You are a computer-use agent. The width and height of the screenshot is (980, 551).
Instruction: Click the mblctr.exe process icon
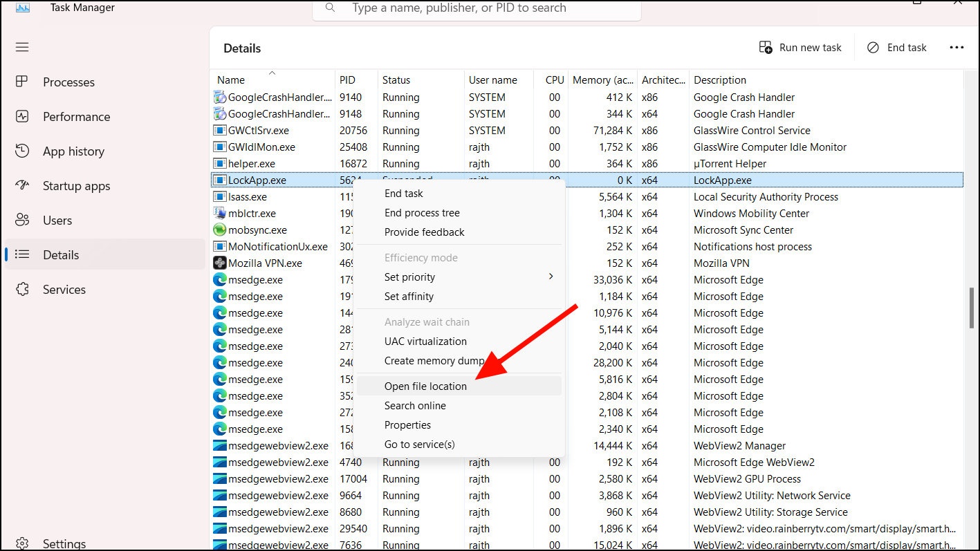coord(220,213)
